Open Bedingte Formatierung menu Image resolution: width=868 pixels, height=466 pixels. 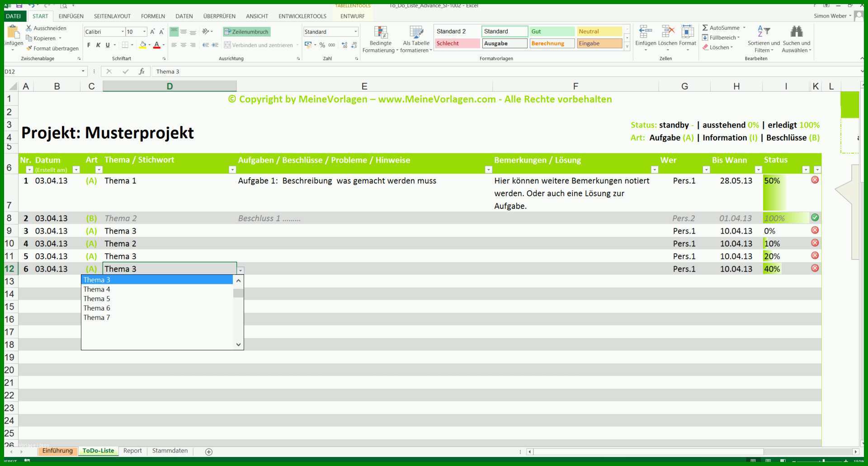(381, 40)
